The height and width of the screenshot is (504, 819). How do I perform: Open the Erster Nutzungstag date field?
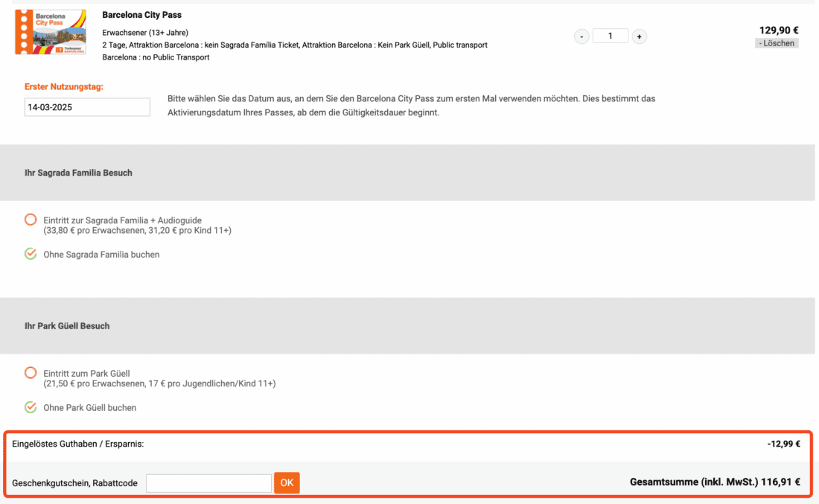point(87,107)
